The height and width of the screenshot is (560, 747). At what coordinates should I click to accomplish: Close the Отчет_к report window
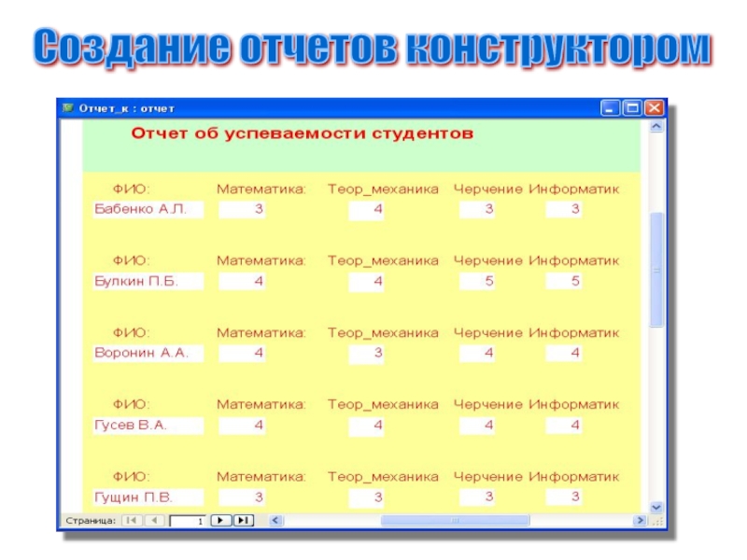click(655, 108)
